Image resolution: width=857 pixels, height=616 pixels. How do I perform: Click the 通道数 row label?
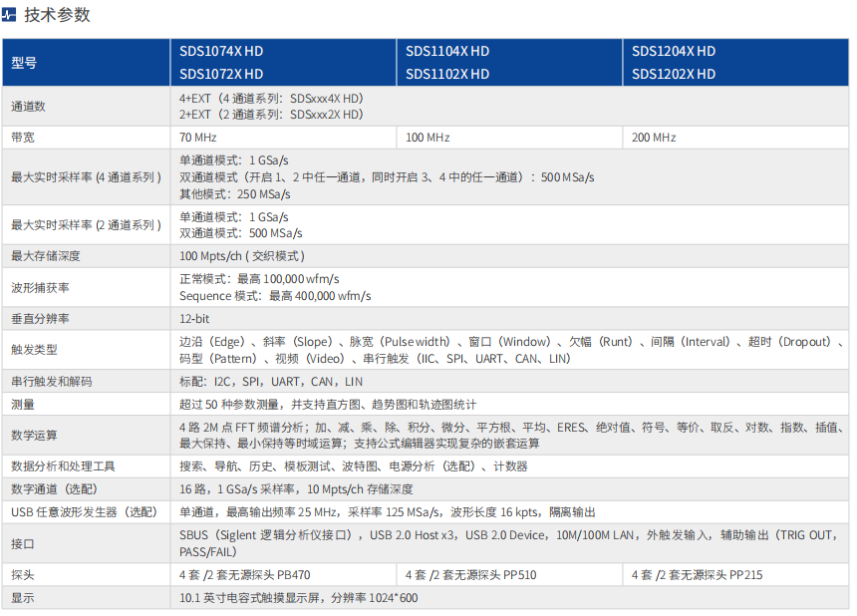29,106
